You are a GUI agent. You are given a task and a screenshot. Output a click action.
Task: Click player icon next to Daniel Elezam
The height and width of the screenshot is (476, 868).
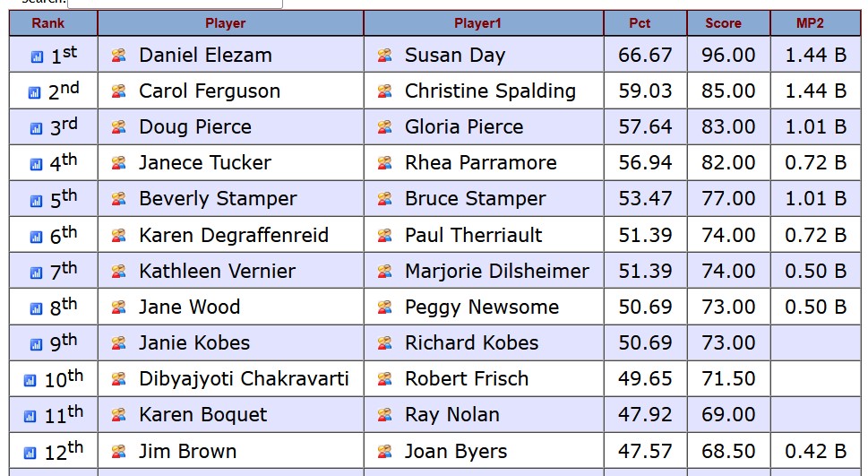coord(118,56)
